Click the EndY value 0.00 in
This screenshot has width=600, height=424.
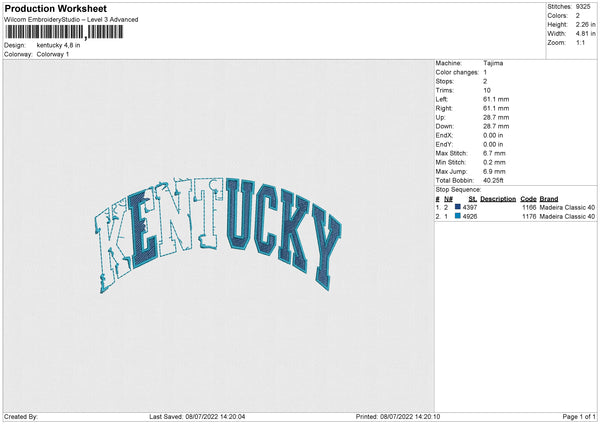[493, 144]
